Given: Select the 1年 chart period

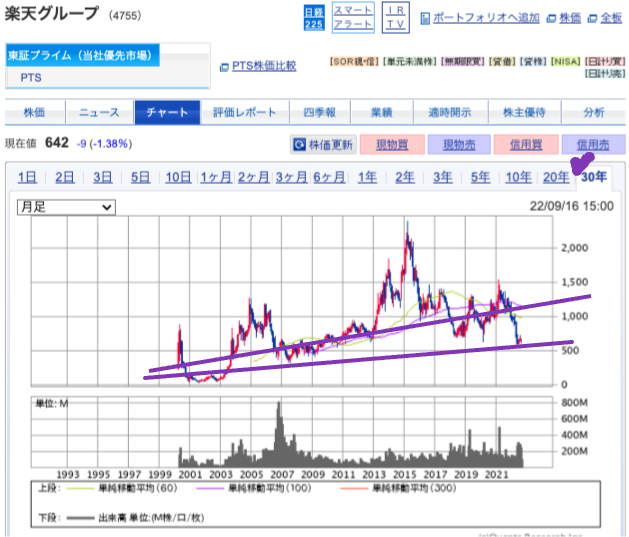Looking at the screenshot, I should click(x=367, y=177).
